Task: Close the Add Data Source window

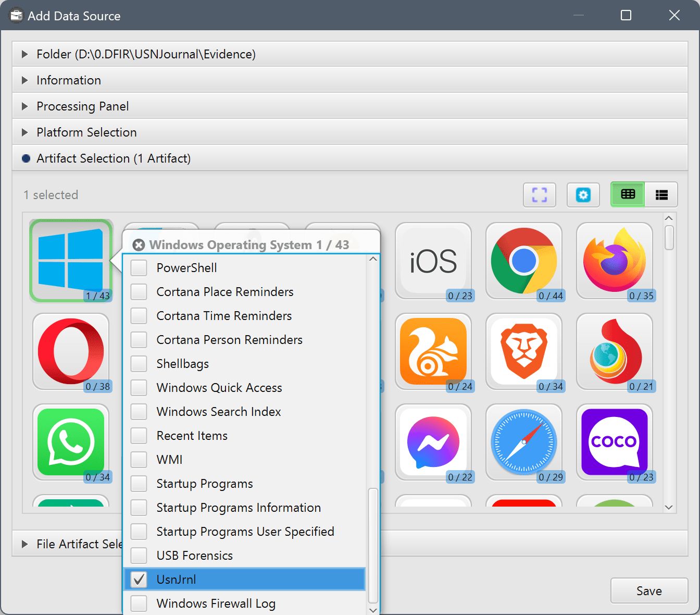Action: [x=674, y=16]
